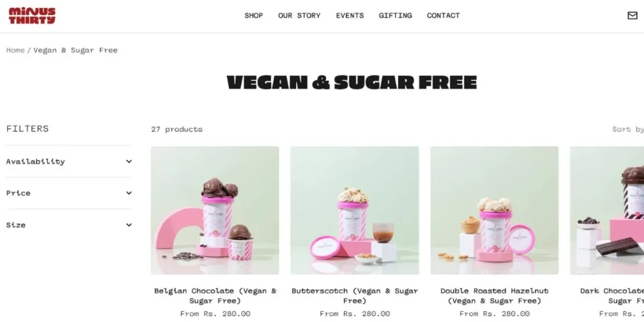Click the Vegan & Sugar Free breadcrumb
This screenshot has width=644, height=322.
75,50
